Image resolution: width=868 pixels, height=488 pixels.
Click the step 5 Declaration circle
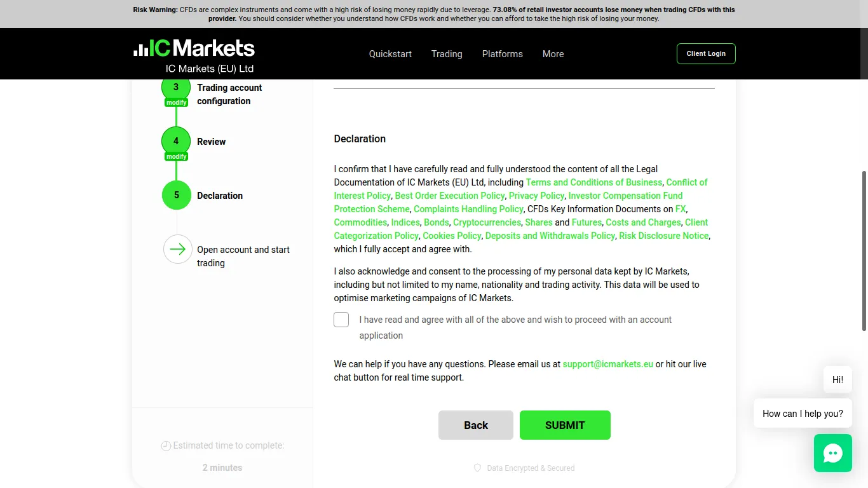point(177,195)
